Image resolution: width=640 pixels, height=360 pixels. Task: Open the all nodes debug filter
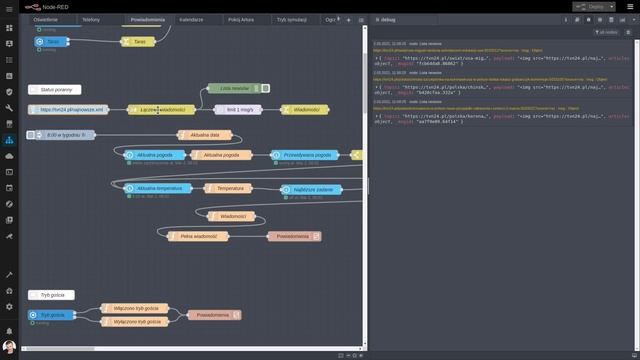[x=607, y=32]
